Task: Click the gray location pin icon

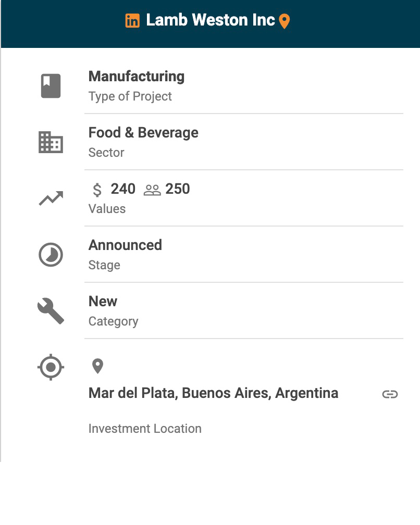Action: 97,366
